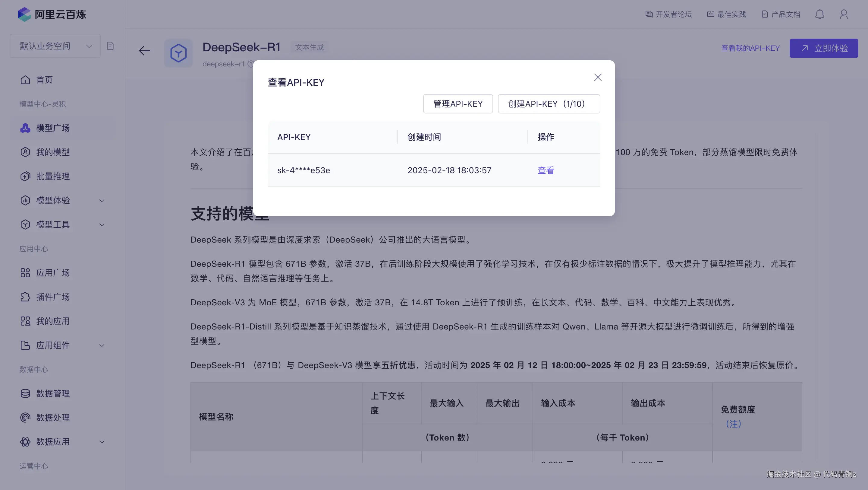Viewport: 868px width, 490px height.
Task: Click 创建API-KEY (1/10) button
Action: pos(549,104)
